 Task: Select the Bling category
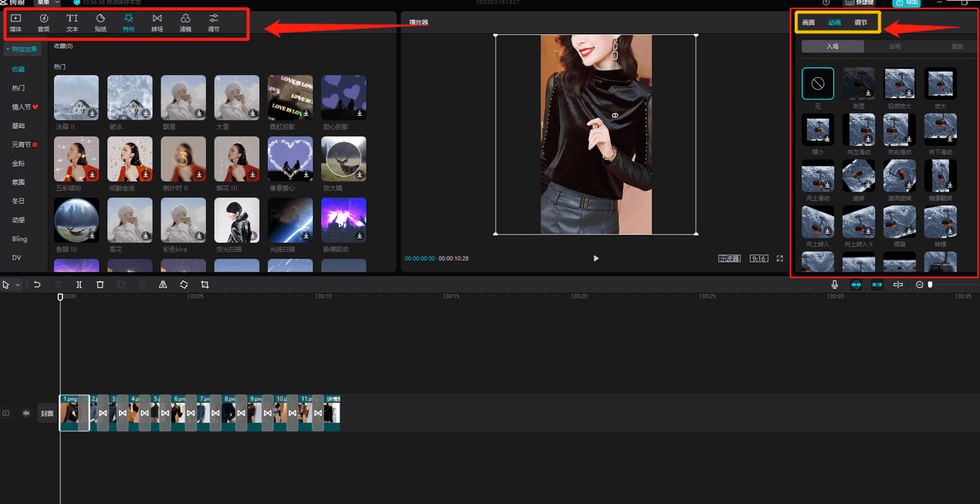pyautogui.click(x=19, y=238)
